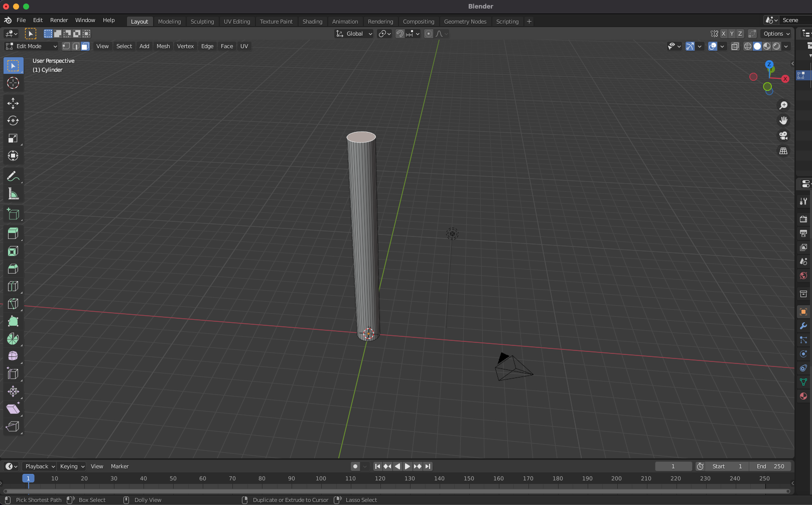Image resolution: width=812 pixels, height=505 pixels.
Task: Jump to next keyframe
Action: pyautogui.click(x=418, y=466)
